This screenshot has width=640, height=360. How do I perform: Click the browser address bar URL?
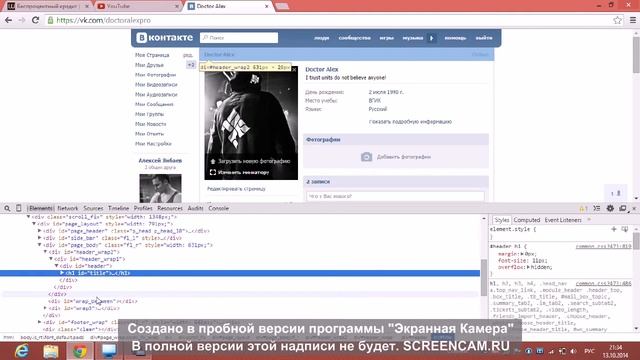pyautogui.click(x=103, y=20)
